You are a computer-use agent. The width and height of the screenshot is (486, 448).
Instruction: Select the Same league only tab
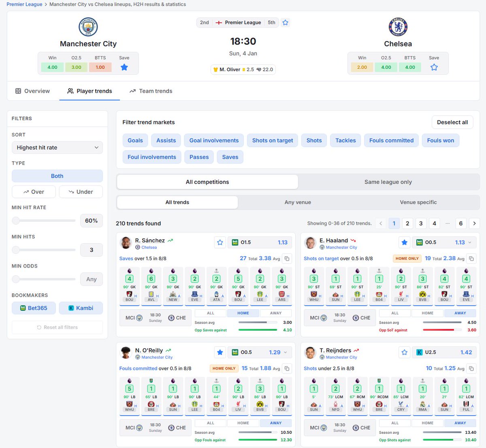point(388,182)
